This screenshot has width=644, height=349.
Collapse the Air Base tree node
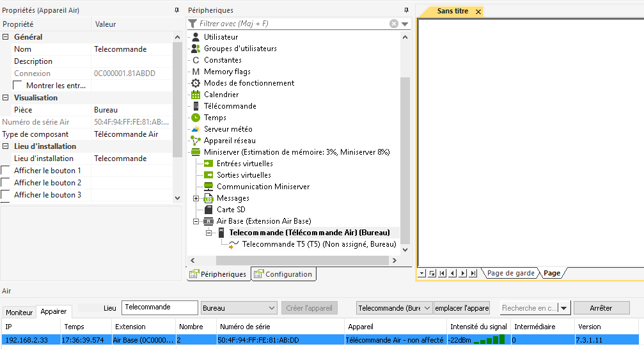click(196, 221)
